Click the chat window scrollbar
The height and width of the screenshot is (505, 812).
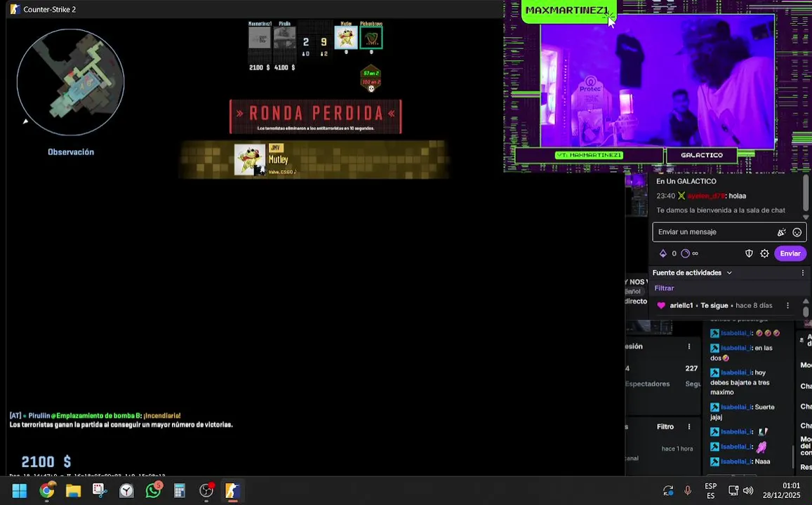[x=806, y=193]
